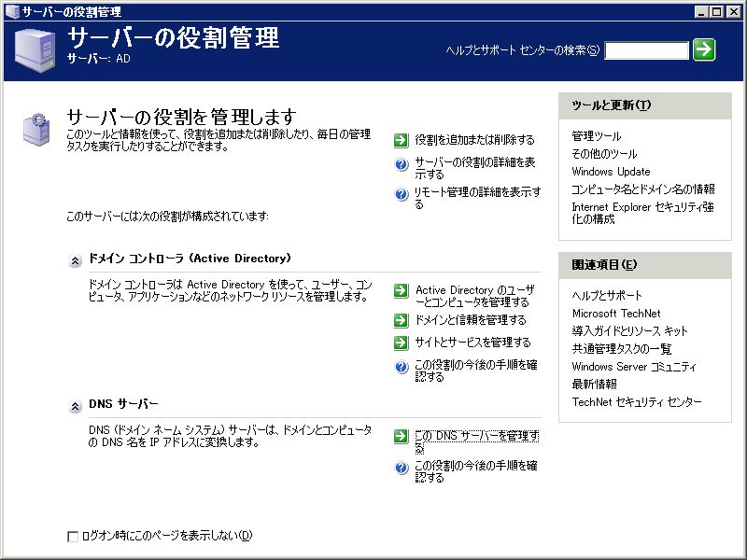Open サーバーの役割の詳細を表示する link

coord(475,168)
